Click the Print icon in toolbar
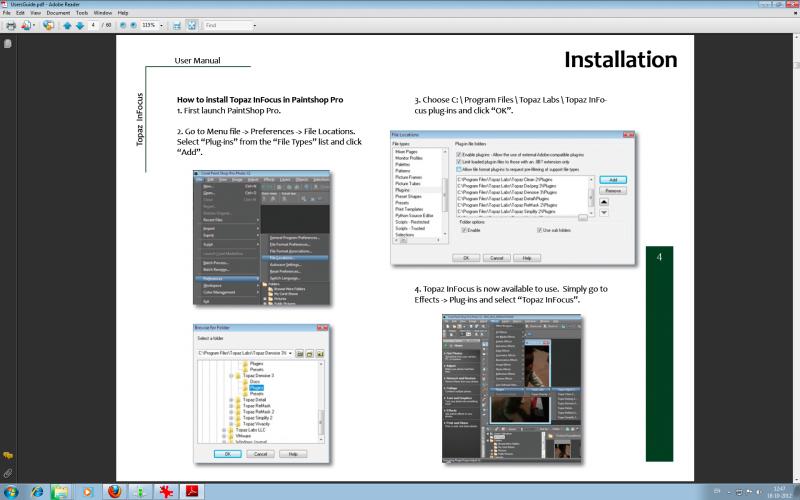Image resolution: width=800 pixels, height=500 pixels. [x=11, y=25]
